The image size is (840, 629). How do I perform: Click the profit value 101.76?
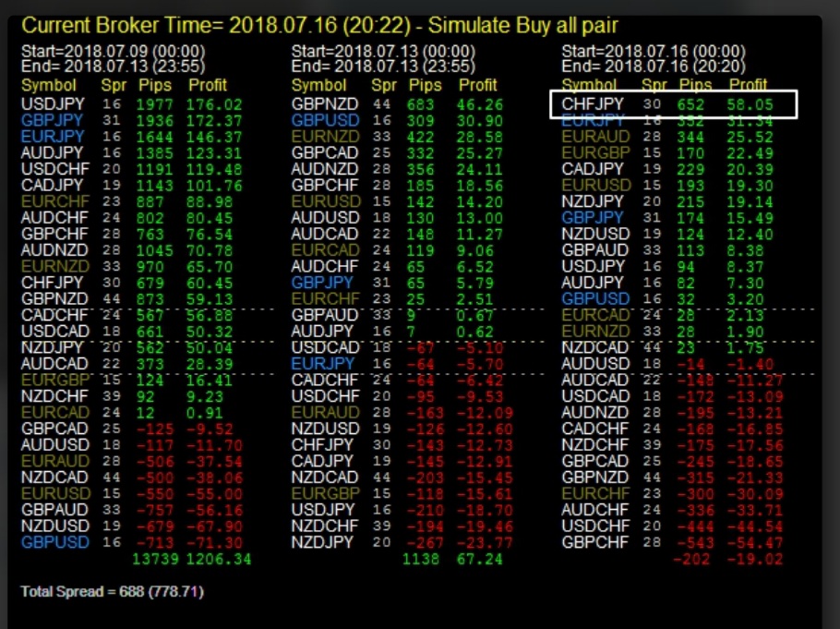coord(214,186)
